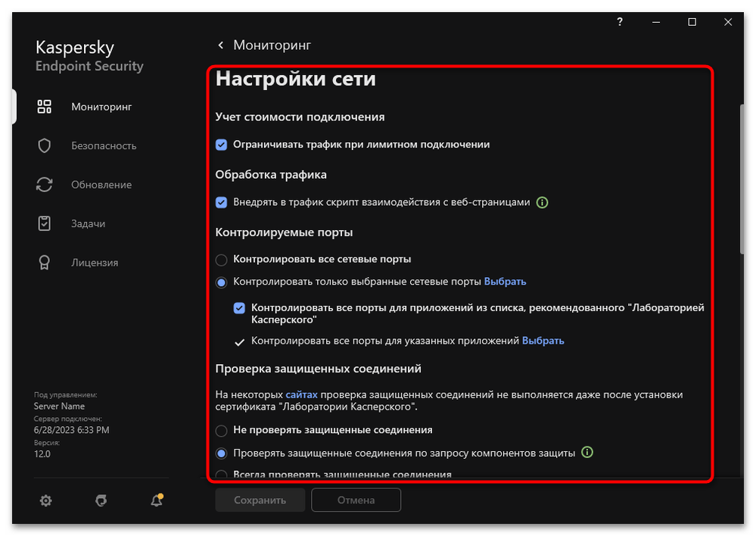
Task: Click the Проверка защищенных соединений heading
Action: 318,369
